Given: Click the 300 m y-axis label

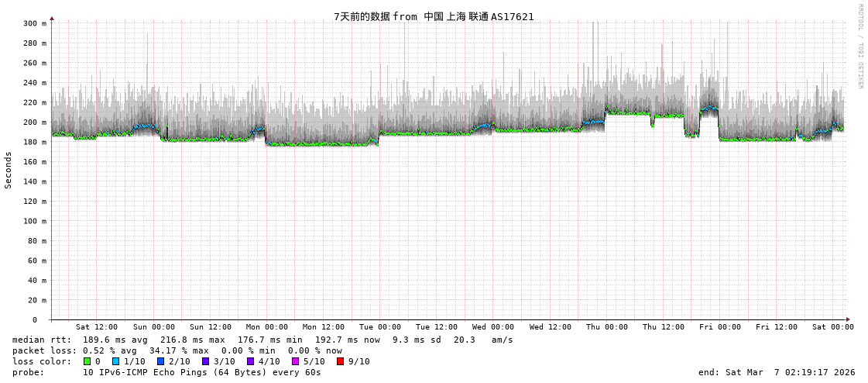Looking at the screenshot, I should (x=35, y=23).
